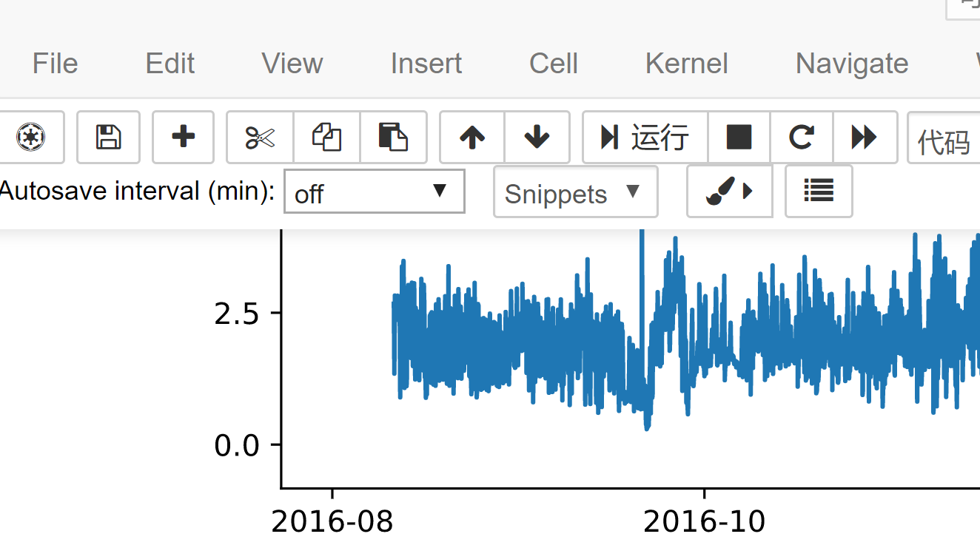Change the Autosave interval from off
This screenshot has width=980, height=548.
coord(374,191)
